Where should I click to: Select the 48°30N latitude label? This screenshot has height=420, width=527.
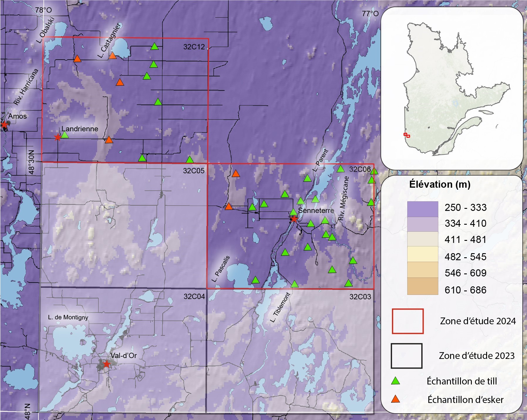click(x=31, y=162)
